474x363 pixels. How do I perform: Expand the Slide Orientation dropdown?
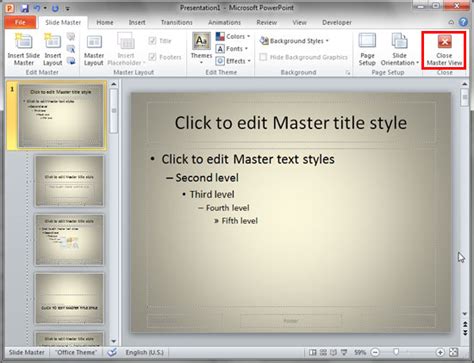[x=399, y=49]
